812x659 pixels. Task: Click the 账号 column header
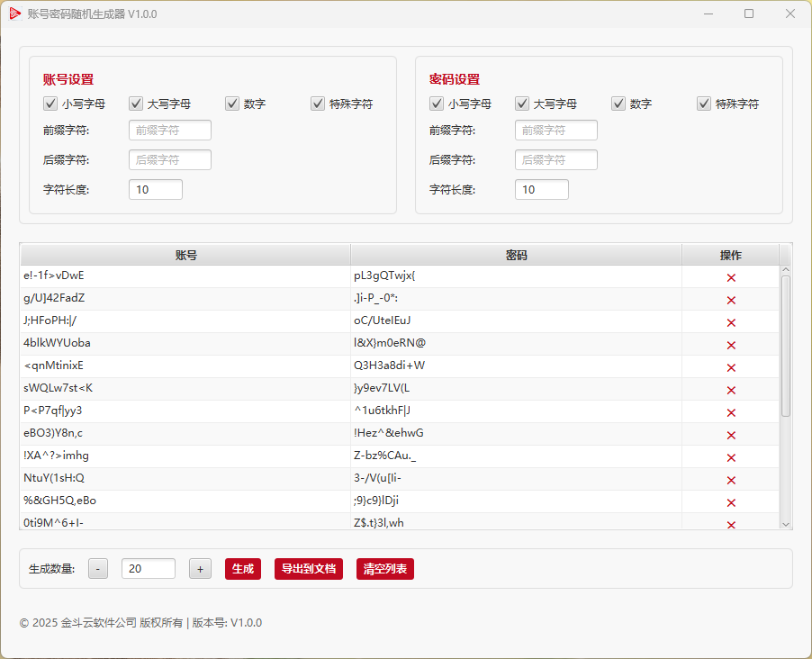(x=185, y=255)
